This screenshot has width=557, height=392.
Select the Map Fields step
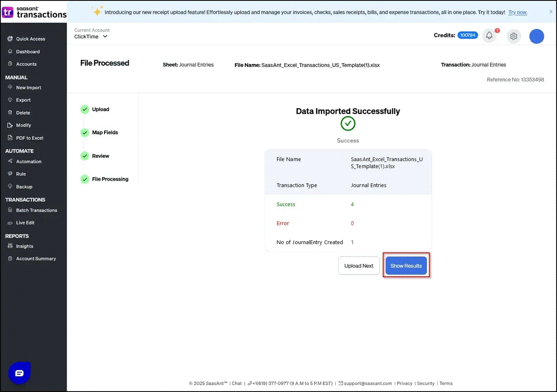tap(105, 133)
